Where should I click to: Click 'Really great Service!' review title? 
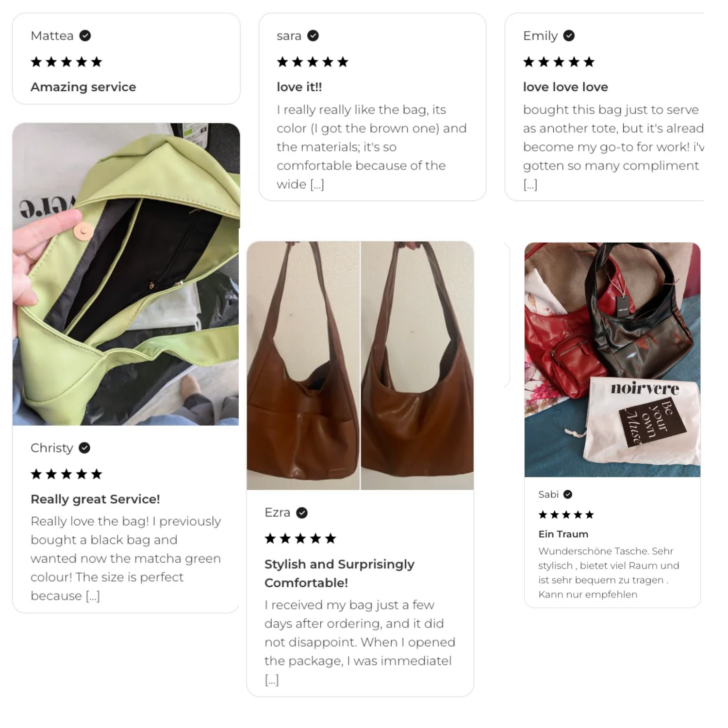(x=95, y=499)
